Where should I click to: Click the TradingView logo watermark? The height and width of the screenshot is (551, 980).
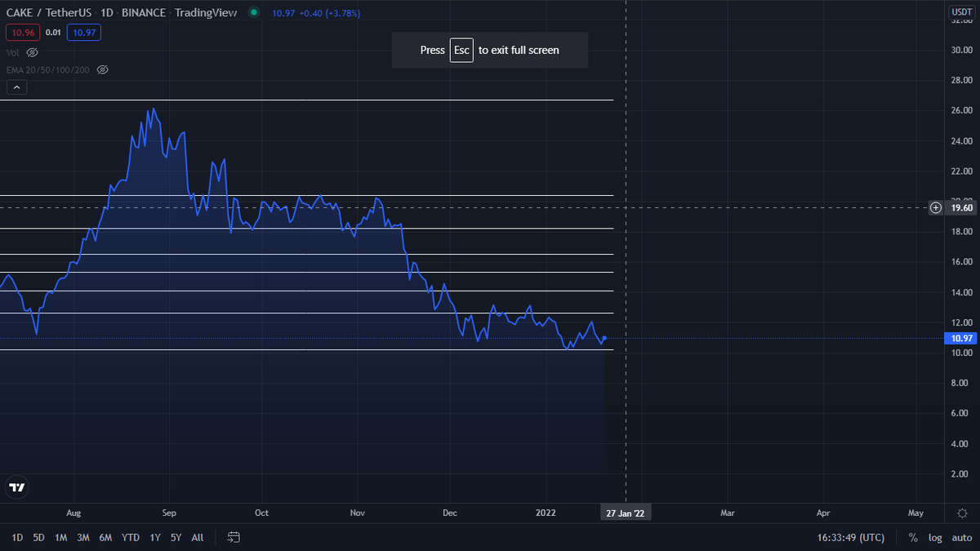click(16, 487)
